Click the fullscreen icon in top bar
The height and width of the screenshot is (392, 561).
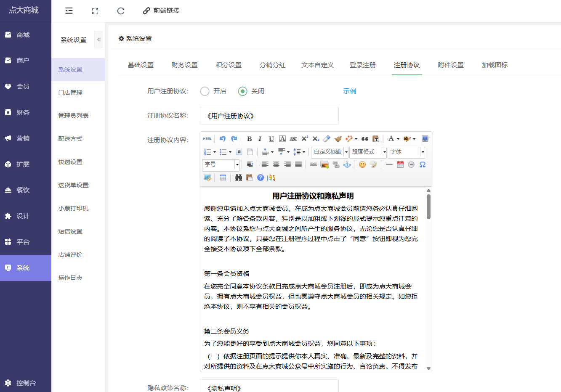(95, 11)
